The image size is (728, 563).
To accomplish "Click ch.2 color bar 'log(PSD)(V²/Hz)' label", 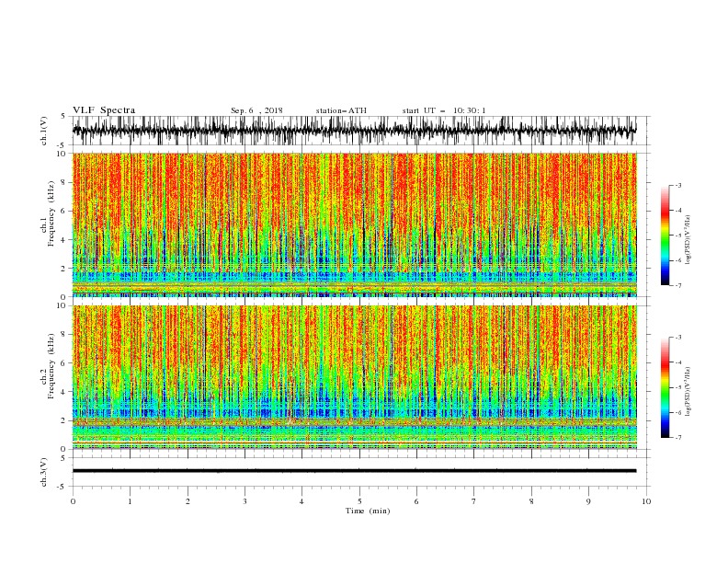I will point(688,391).
